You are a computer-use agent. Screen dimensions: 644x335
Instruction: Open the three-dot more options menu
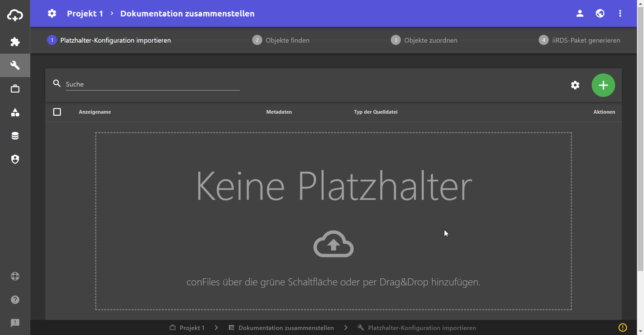click(620, 13)
